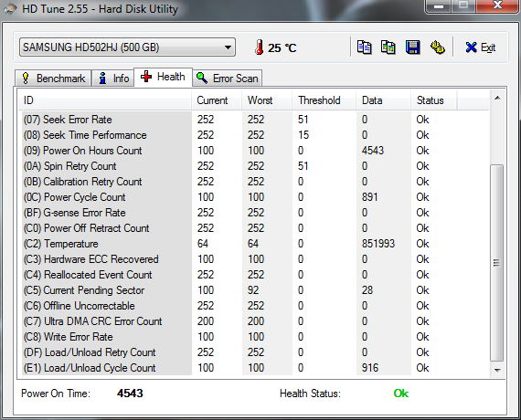This screenshot has height=420, width=521.
Task: Click the save screenshot floppy disk icon
Action: pyautogui.click(x=412, y=47)
